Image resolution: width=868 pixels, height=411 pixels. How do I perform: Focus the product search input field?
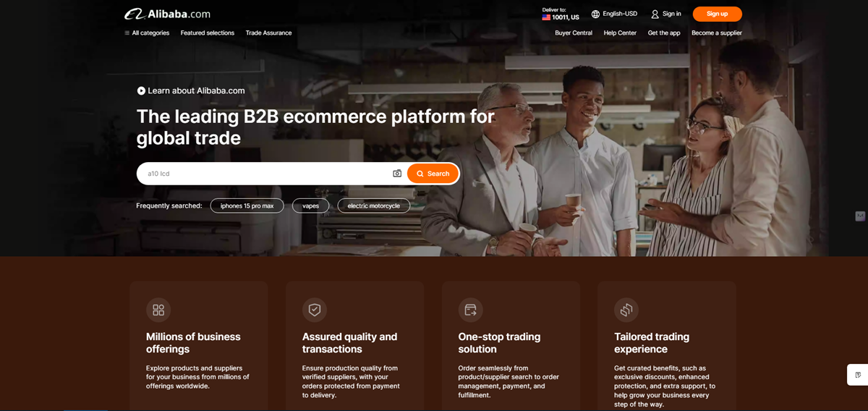click(265, 174)
